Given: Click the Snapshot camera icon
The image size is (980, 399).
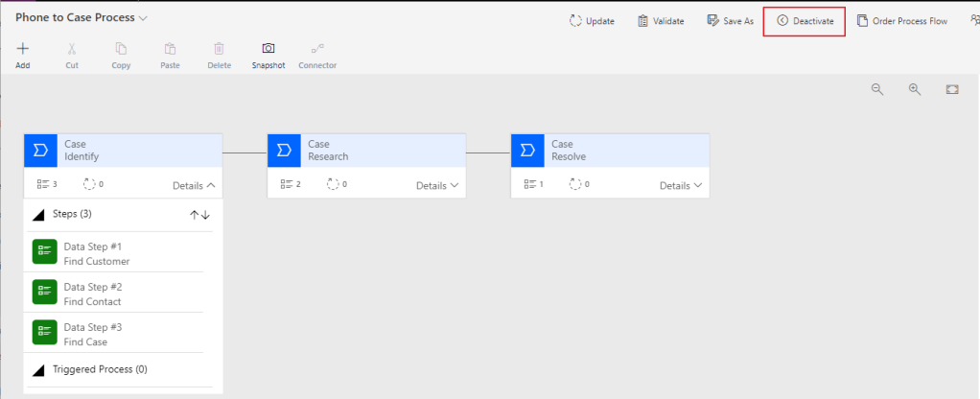Looking at the screenshot, I should (268, 48).
